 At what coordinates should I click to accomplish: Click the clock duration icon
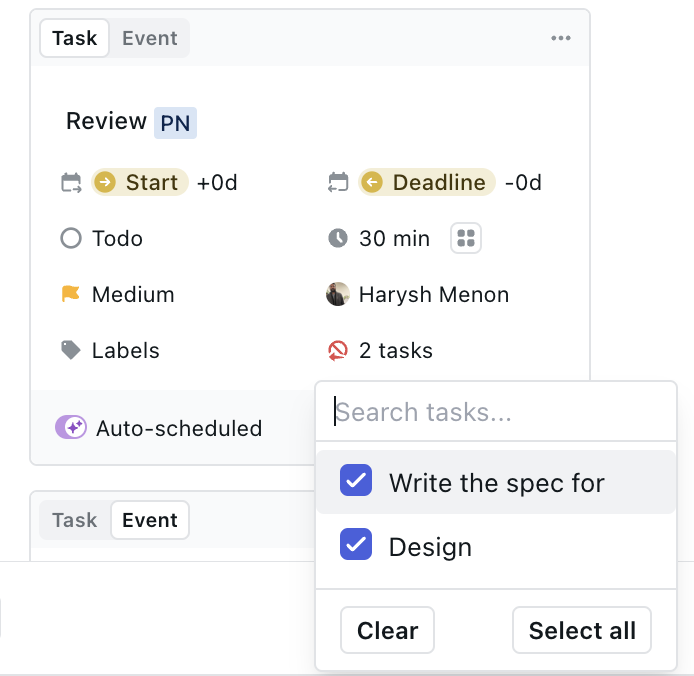coord(339,239)
